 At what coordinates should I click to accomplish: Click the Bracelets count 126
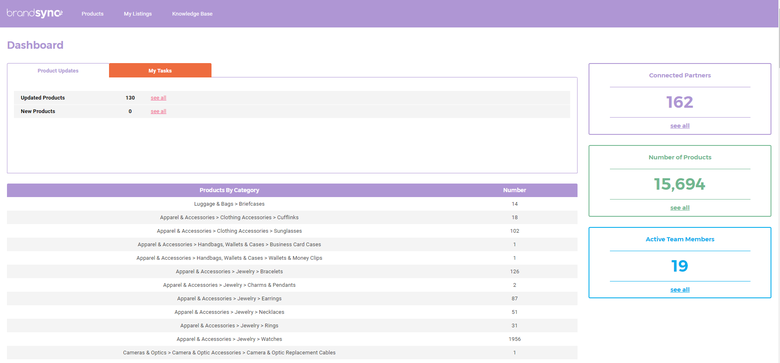click(514, 272)
